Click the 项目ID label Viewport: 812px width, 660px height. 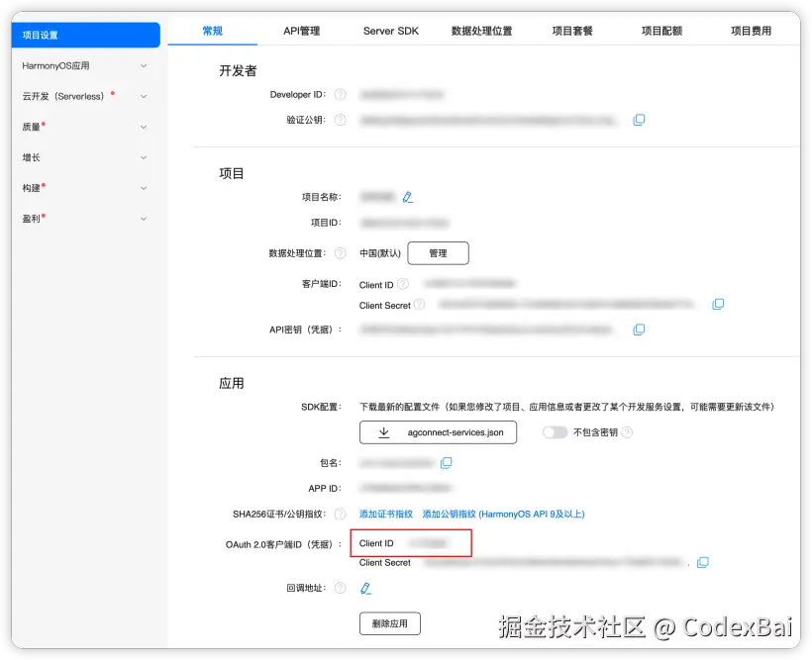[326, 223]
